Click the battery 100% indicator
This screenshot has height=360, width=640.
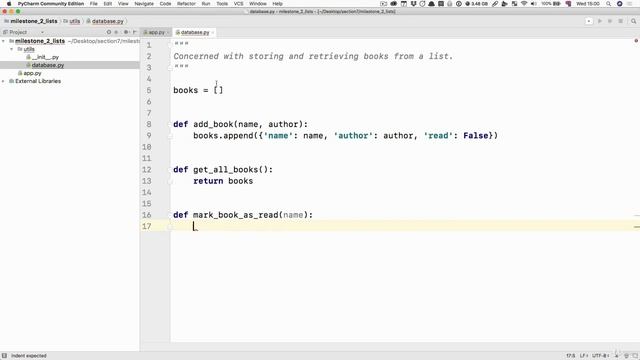[551, 4]
